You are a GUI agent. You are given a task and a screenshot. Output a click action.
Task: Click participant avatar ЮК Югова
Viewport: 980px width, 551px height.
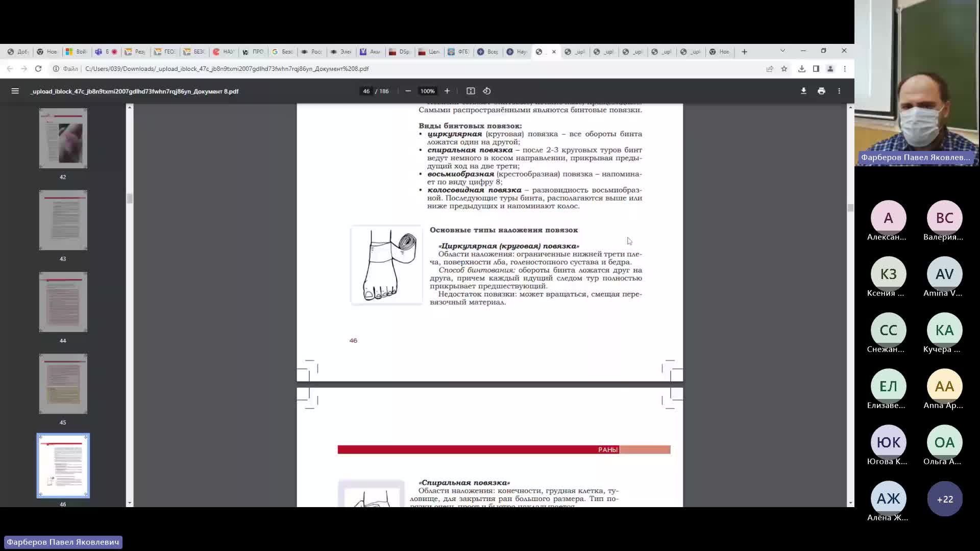pos(888,442)
